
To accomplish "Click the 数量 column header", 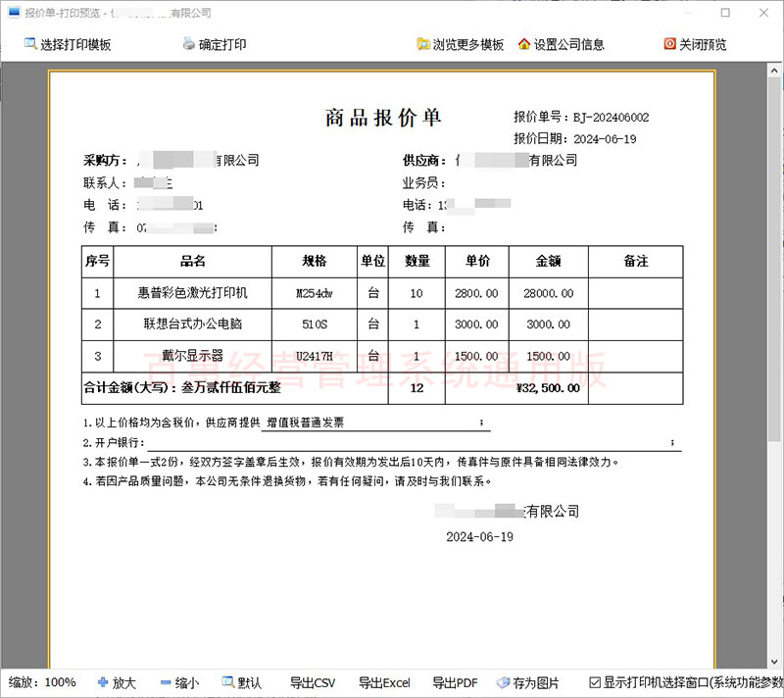I will (x=417, y=261).
